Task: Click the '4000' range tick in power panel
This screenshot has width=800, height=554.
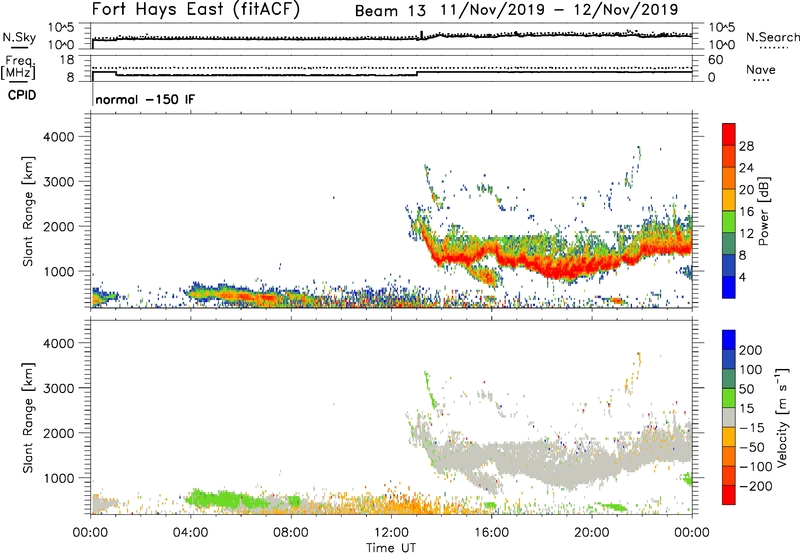Action: point(58,137)
